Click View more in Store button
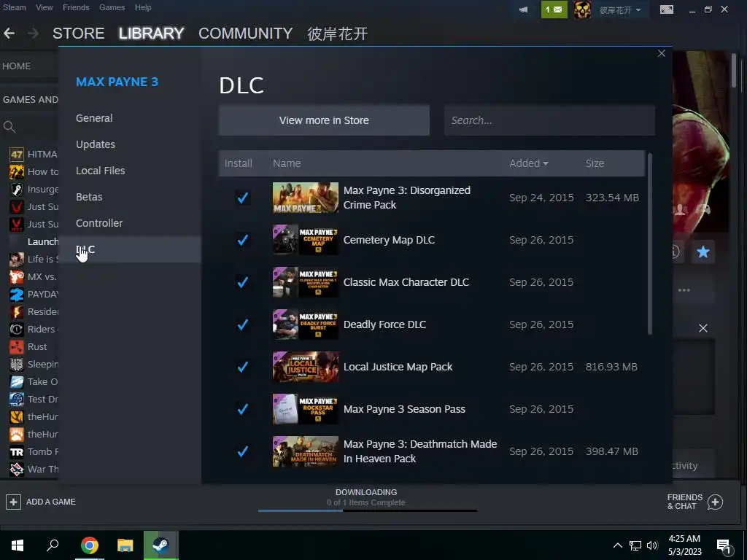747x560 pixels. pyautogui.click(x=324, y=120)
